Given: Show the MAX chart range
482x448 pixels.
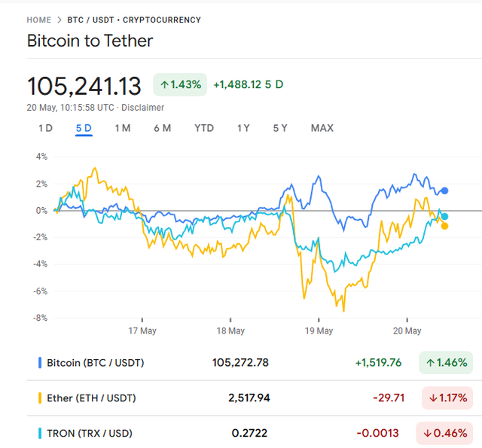Looking at the screenshot, I should pyautogui.click(x=322, y=128).
